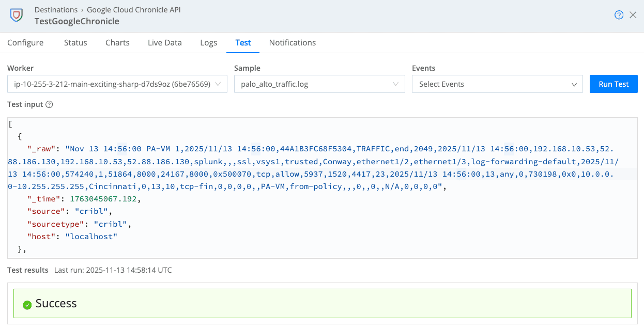Open the Google Cloud Chronicle API breadcrumb
The width and height of the screenshot is (644, 329).
133,9
